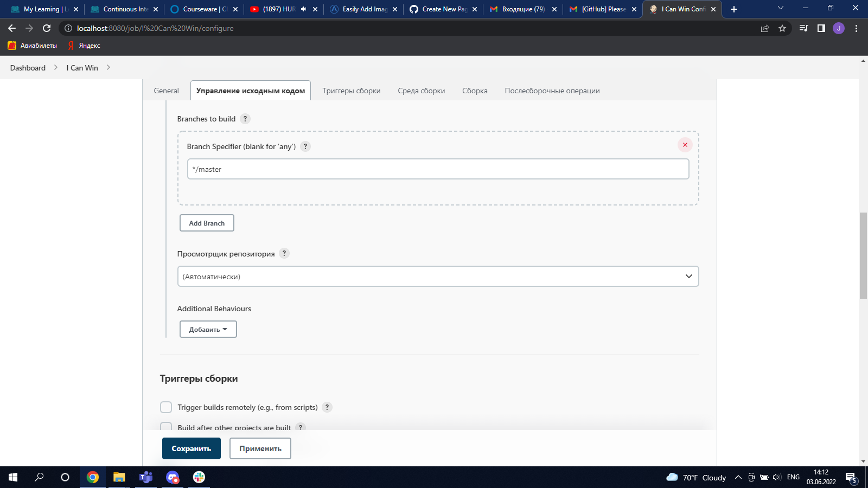Open Chrome's three-dot menu
This screenshot has height=488, width=868.
coord(857,28)
